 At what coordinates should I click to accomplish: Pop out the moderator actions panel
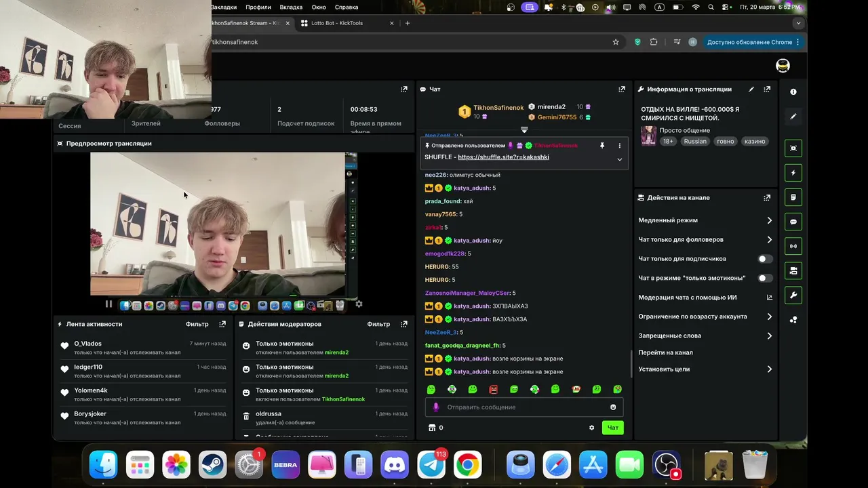coord(404,324)
